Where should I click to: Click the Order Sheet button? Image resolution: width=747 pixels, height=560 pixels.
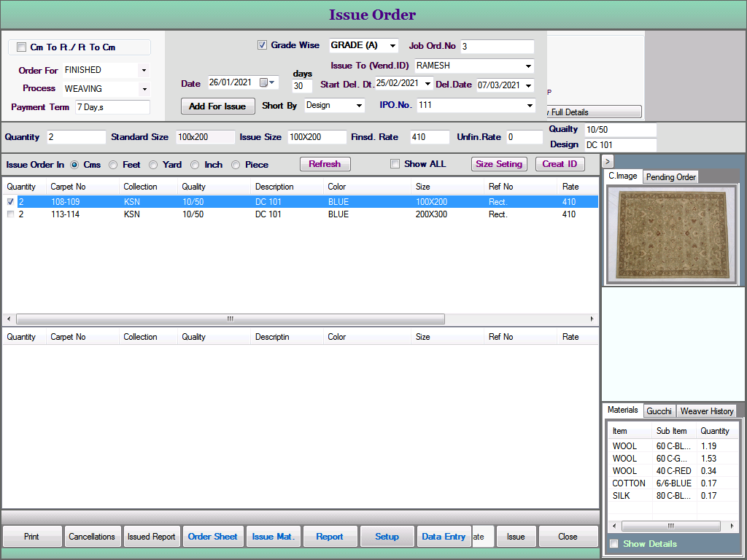pyautogui.click(x=212, y=537)
